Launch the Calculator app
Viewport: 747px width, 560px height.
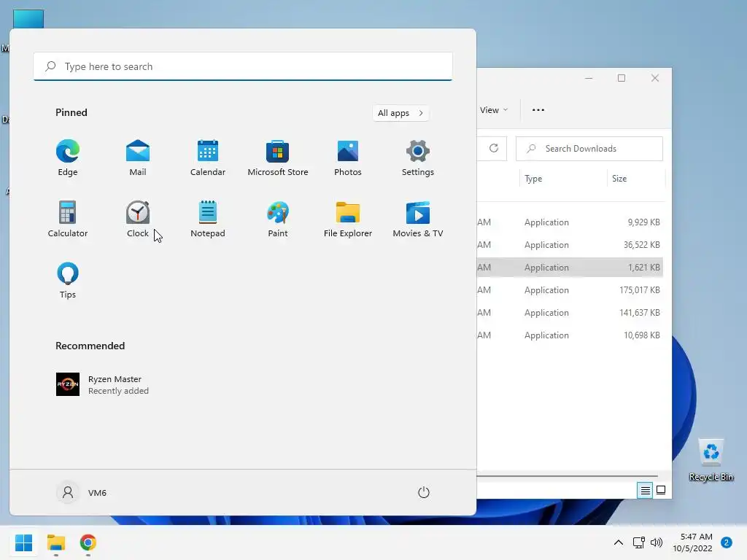(68, 219)
